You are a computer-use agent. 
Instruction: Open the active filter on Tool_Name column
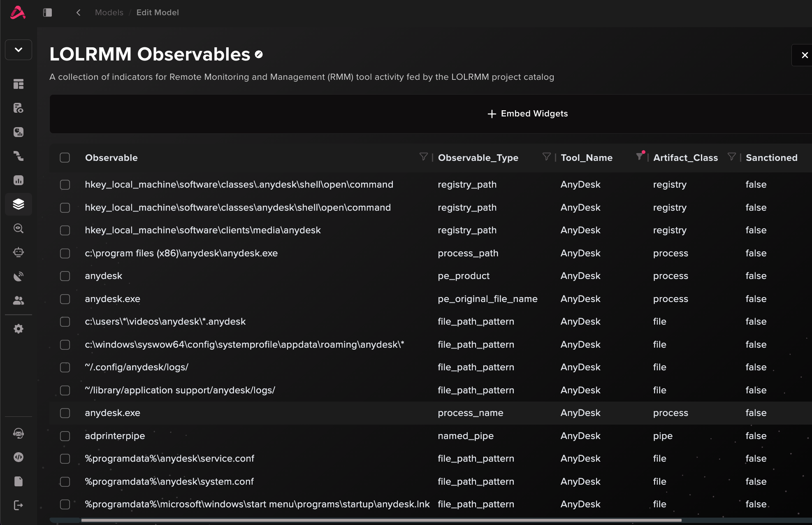[640, 156]
